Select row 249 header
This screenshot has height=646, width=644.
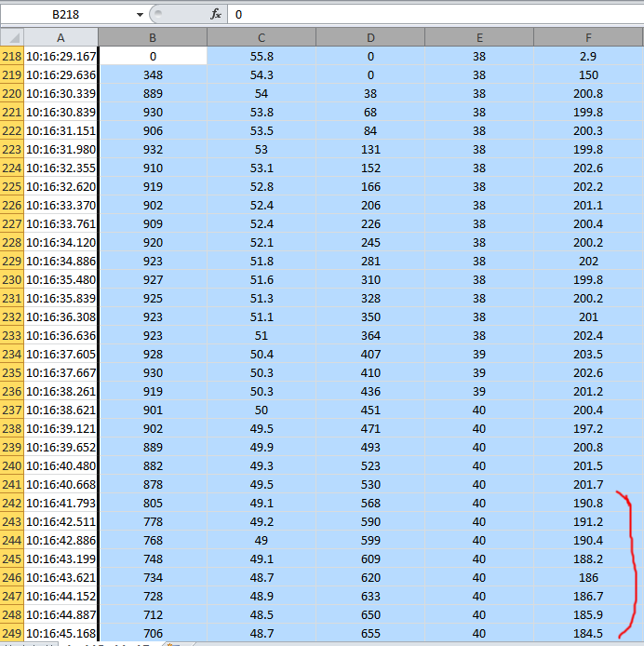(x=11, y=634)
